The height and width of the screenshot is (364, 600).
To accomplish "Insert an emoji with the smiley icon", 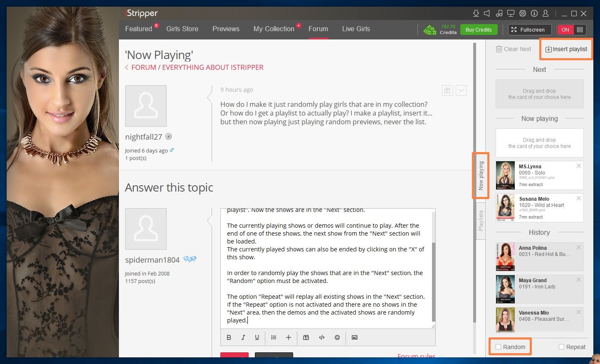I will (337, 337).
